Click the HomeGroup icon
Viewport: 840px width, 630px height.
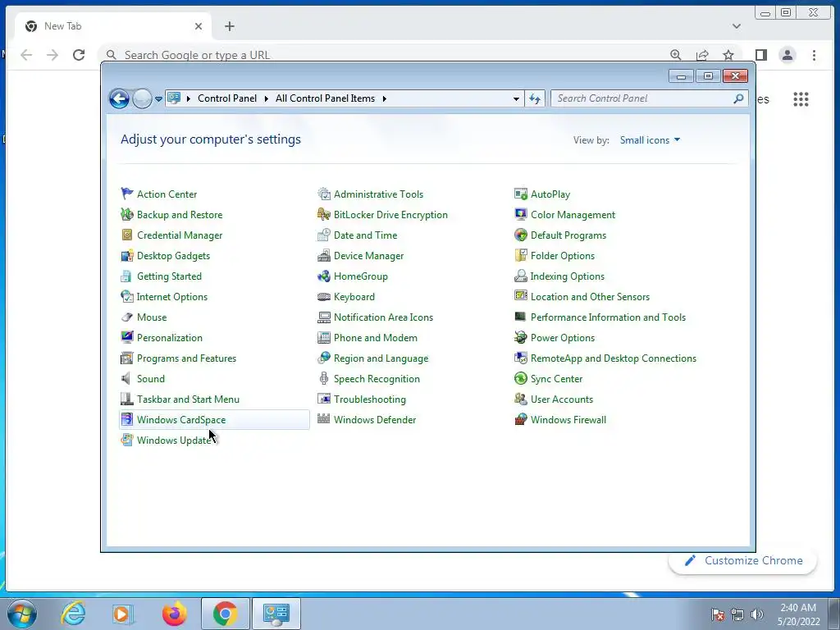click(323, 276)
